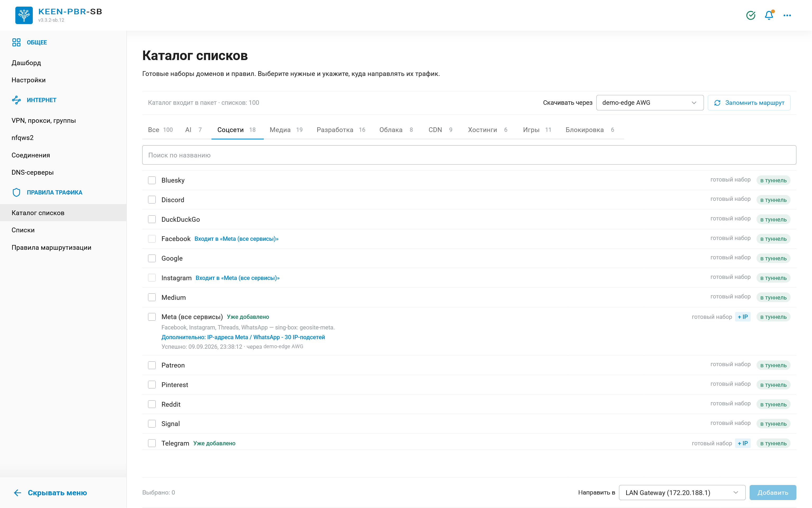The image size is (812, 508).
Task: Follow Facebook's Входит в «Meta» link
Action: click(x=236, y=239)
